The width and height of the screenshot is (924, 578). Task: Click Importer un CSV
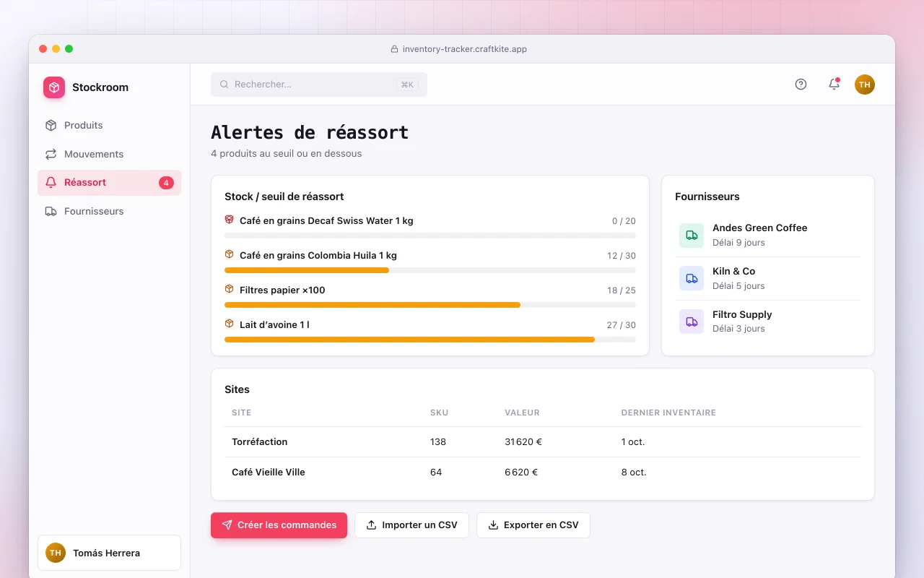[x=411, y=525]
